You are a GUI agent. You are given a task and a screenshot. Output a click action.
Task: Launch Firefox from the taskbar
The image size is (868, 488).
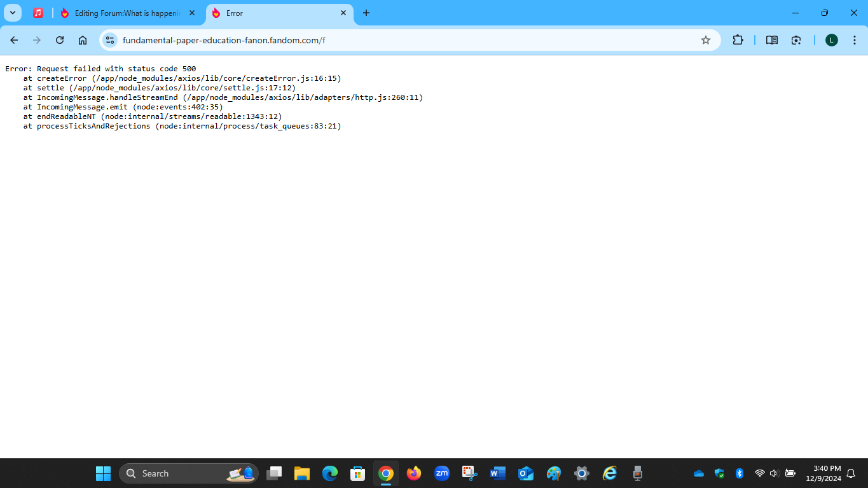pyautogui.click(x=414, y=473)
